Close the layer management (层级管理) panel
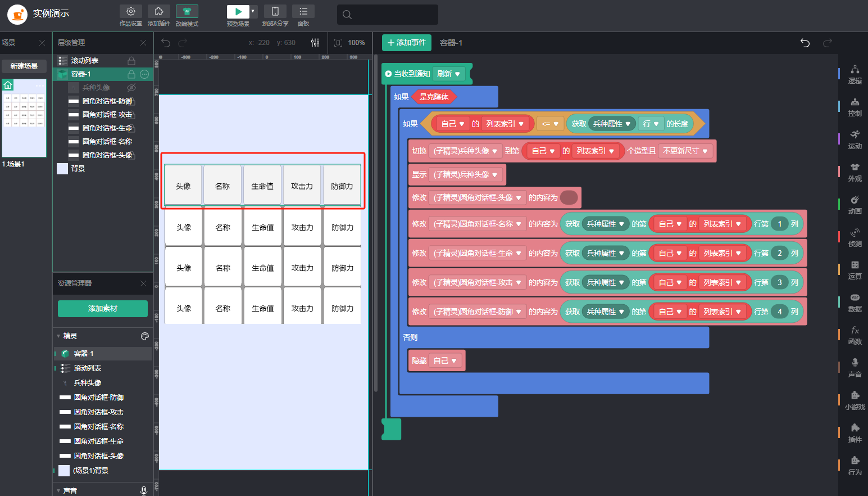The height and width of the screenshot is (496, 868). tap(143, 43)
